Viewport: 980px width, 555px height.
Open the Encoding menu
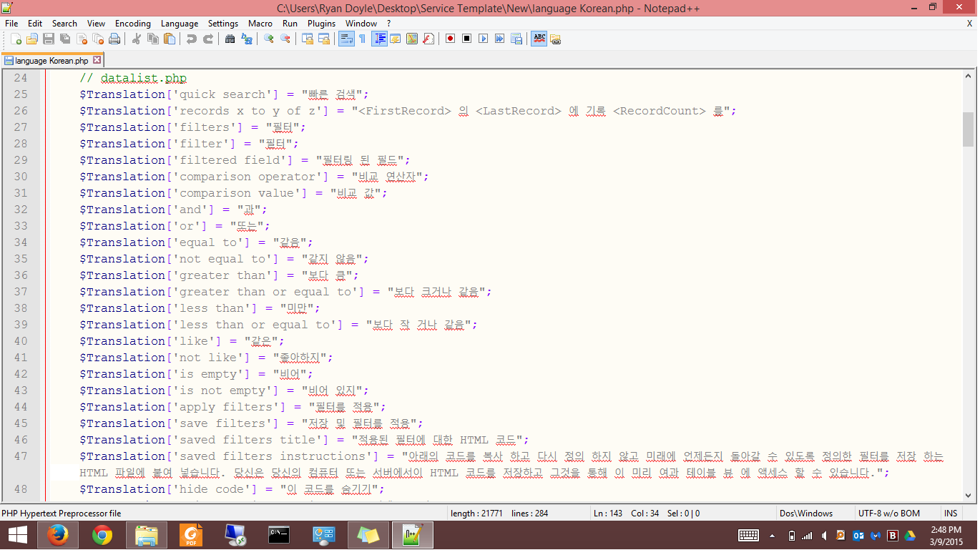tap(132, 24)
